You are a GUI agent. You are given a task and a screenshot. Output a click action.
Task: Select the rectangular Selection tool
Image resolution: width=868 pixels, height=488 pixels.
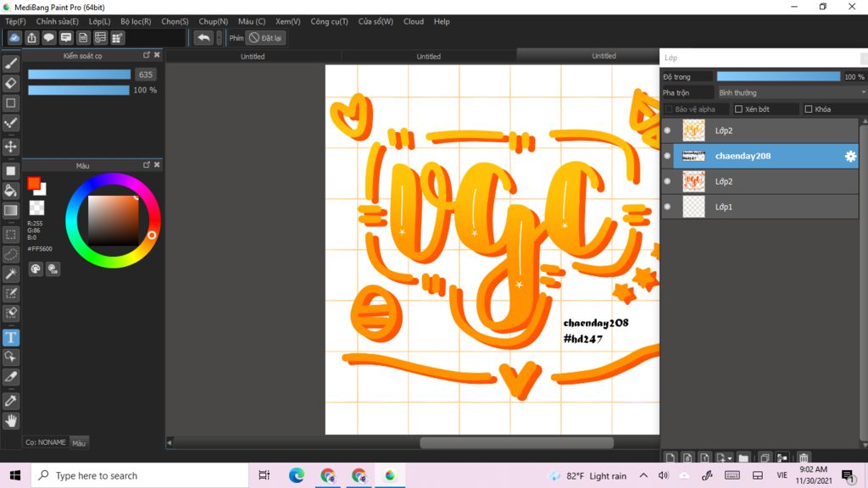[11, 235]
